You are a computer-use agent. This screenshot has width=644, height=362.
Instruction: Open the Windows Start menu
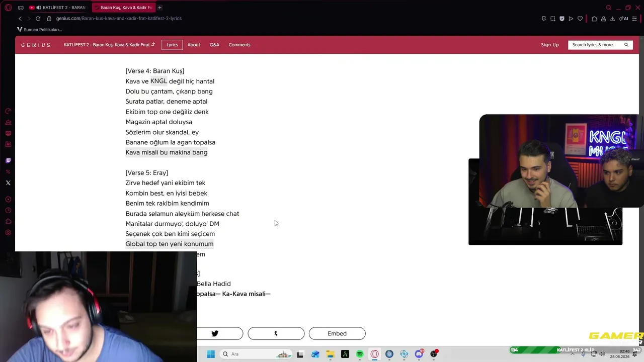[x=211, y=354]
